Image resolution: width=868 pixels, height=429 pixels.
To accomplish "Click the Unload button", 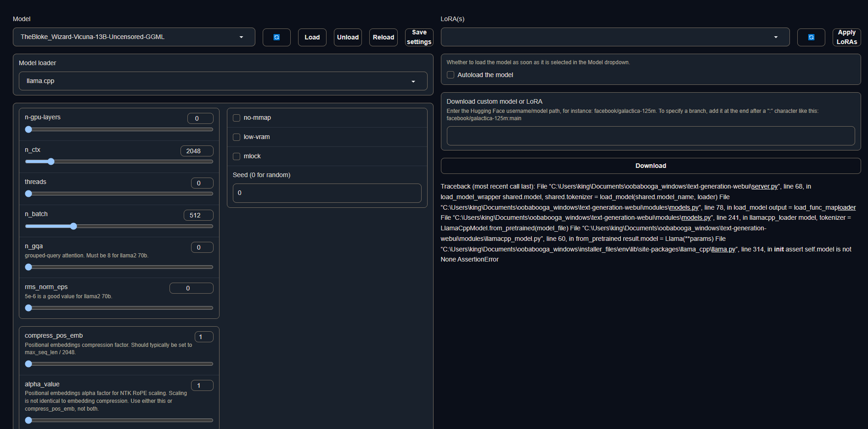I will [348, 37].
